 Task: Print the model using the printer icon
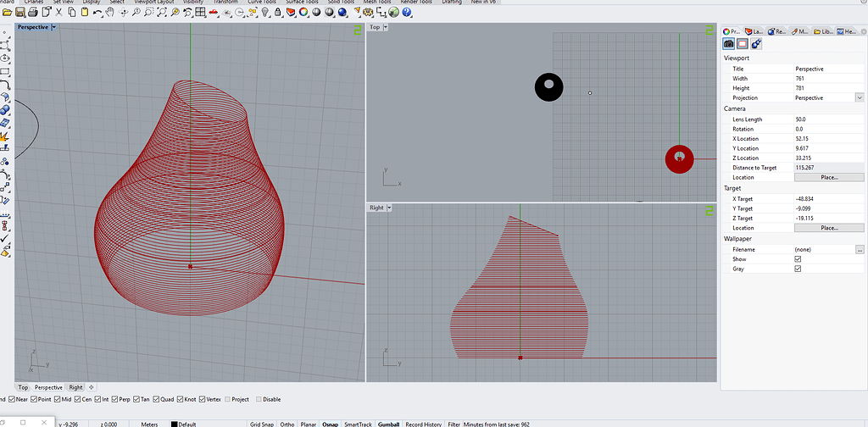(33, 12)
